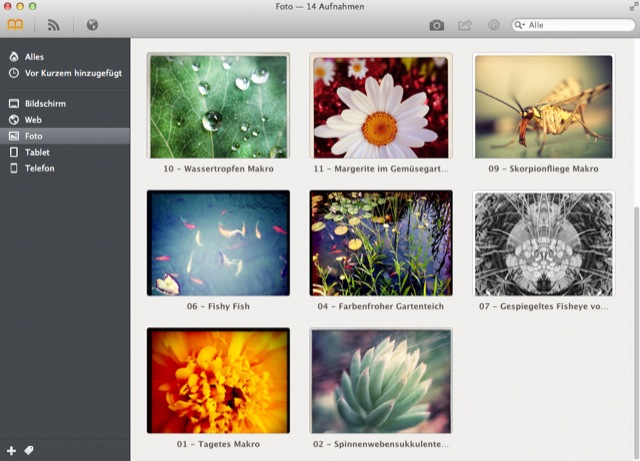Screen dimensions: 640x461
Task: Select the Wassertropfen Makro thumbnail
Action: pyautogui.click(x=218, y=106)
